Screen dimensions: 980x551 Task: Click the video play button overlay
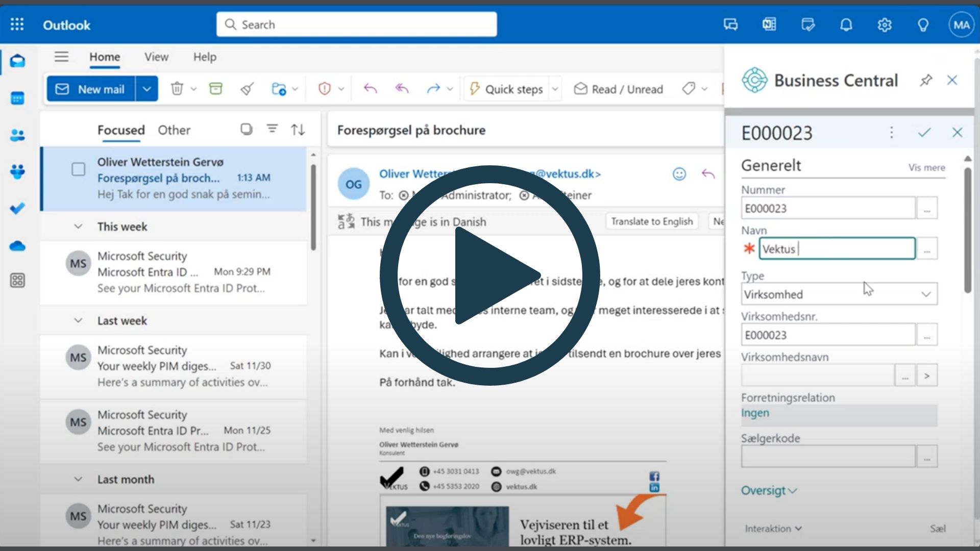click(x=490, y=275)
